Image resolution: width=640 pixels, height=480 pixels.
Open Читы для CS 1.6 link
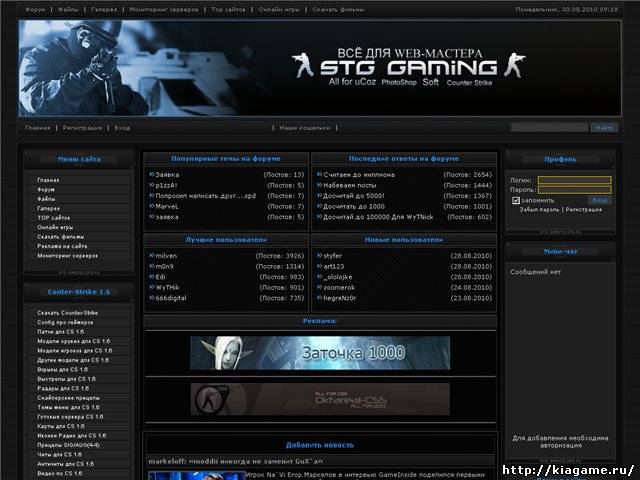(x=60, y=454)
